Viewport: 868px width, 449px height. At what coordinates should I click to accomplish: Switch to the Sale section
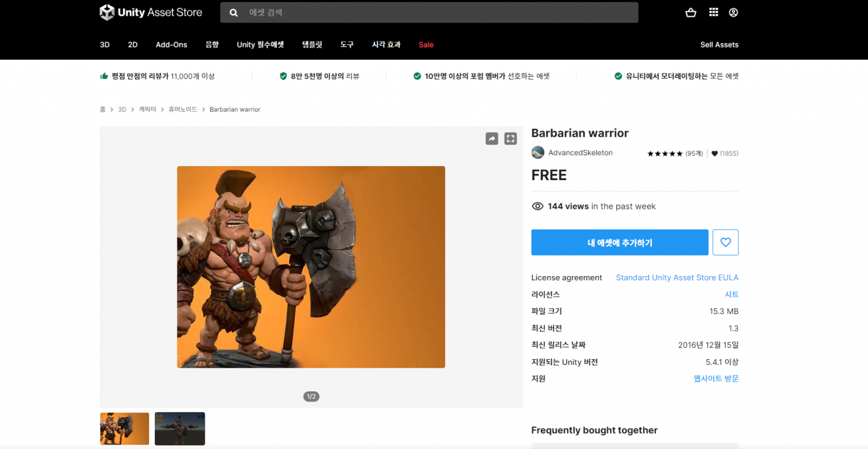[x=426, y=45]
